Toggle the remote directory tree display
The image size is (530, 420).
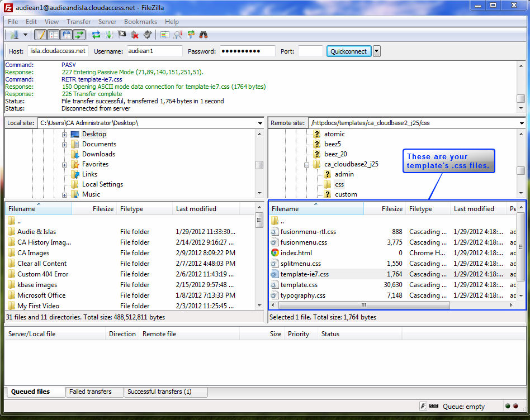pos(67,35)
